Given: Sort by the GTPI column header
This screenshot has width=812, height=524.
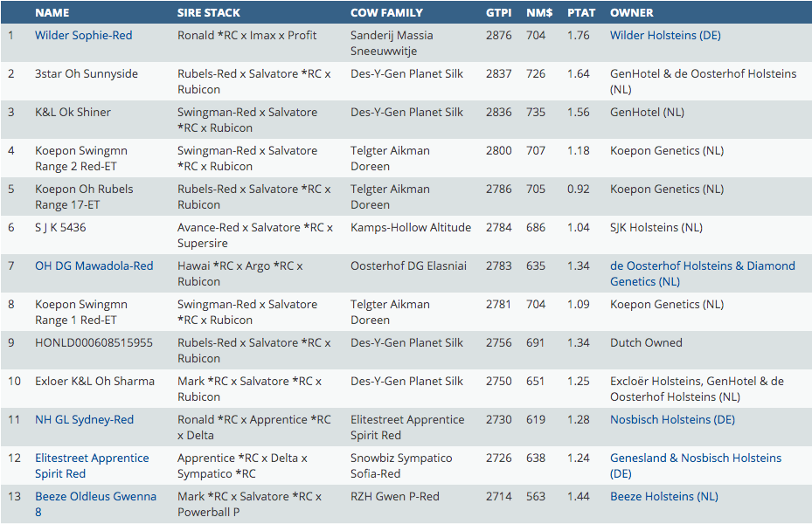Looking at the screenshot, I should pyautogui.click(x=499, y=13).
